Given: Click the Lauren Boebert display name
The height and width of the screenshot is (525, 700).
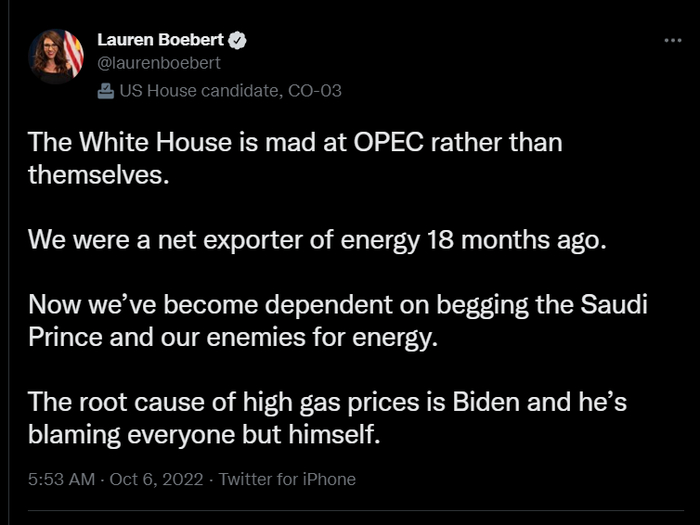Looking at the screenshot, I should (x=162, y=40).
